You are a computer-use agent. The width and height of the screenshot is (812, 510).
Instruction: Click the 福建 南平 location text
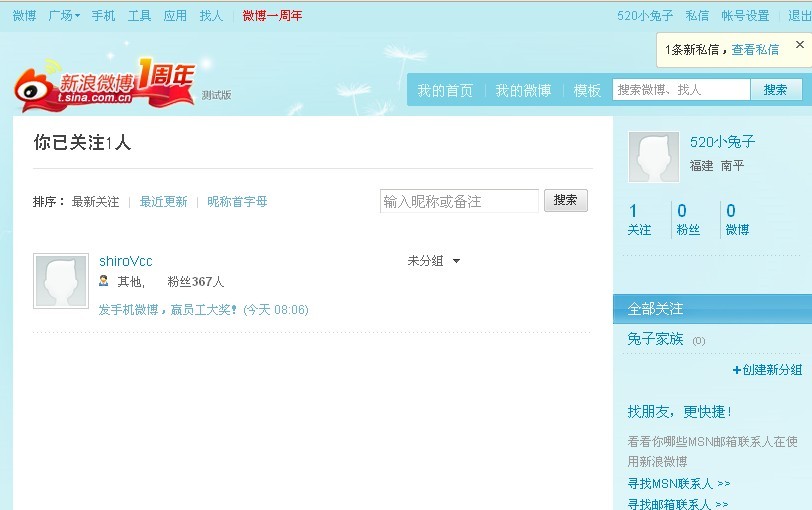click(x=717, y=166)
